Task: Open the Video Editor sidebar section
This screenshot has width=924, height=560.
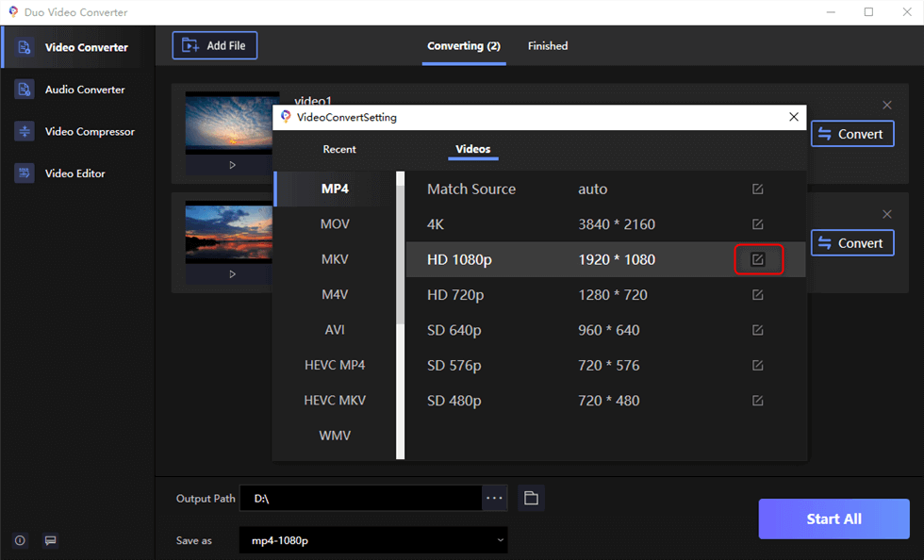Action: 77,173
